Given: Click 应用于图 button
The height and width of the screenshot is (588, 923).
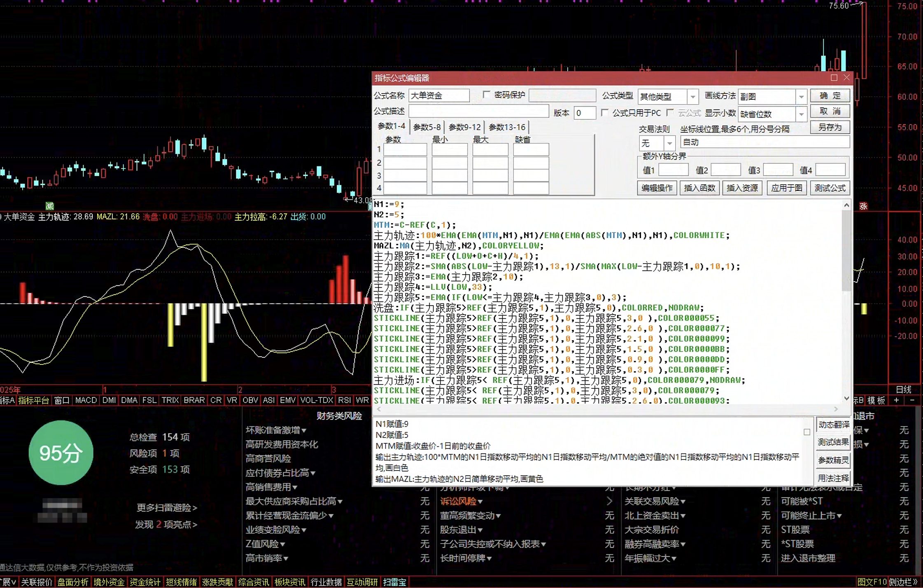Looking at the screenshot, I should coord(786,188).
